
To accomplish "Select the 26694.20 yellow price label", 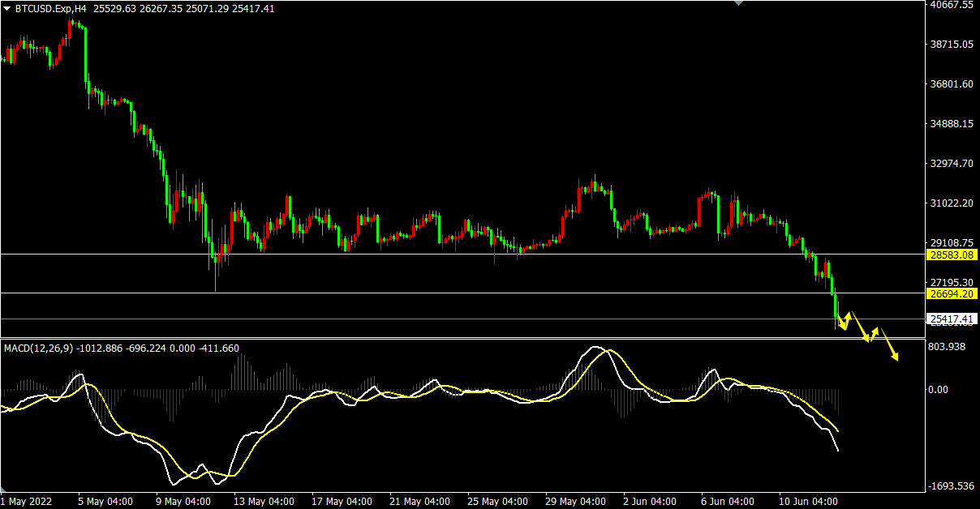I will (952, 293).
